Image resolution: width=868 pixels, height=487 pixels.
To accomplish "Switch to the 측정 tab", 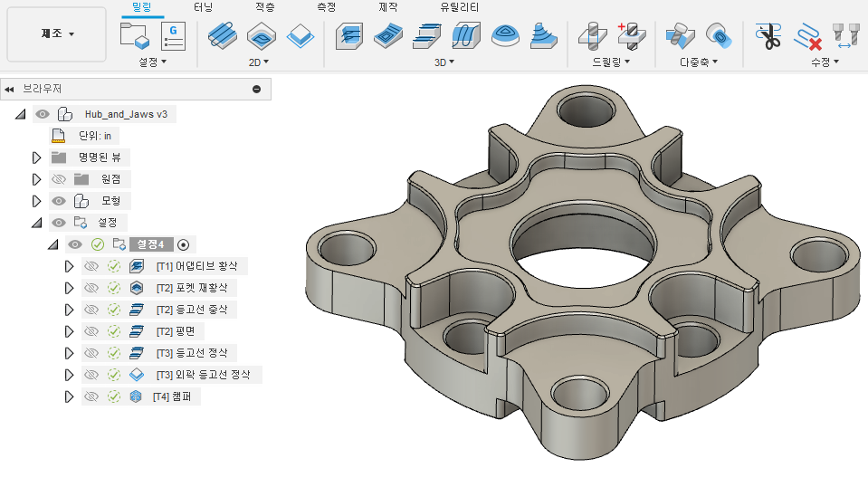I will tap(326, 7).
